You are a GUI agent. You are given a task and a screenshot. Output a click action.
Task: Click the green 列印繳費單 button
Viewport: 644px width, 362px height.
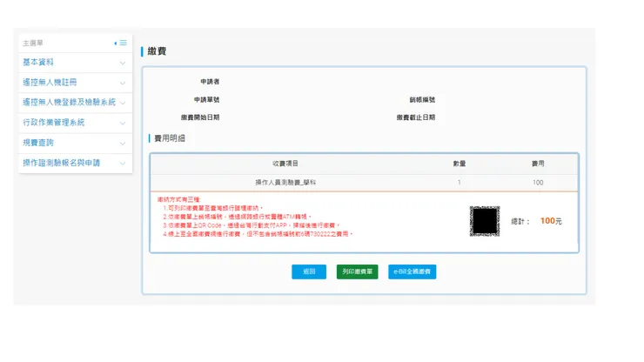coord(358,271)
